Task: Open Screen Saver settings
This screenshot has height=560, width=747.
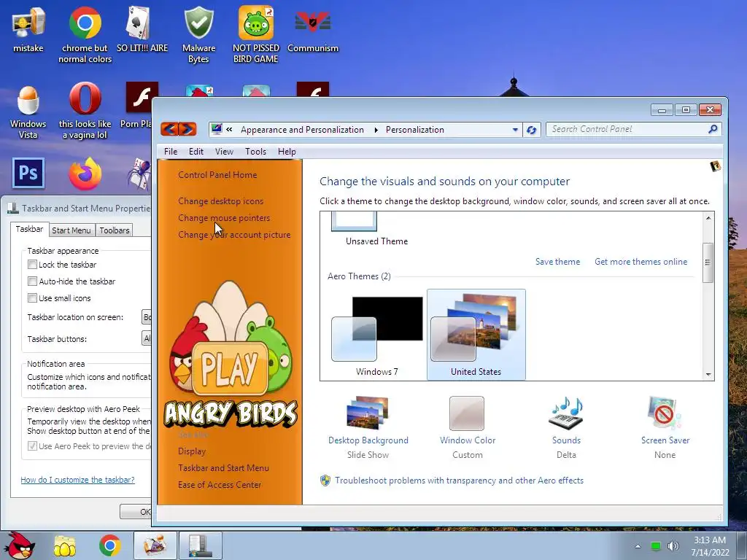Action: [665, 427]
